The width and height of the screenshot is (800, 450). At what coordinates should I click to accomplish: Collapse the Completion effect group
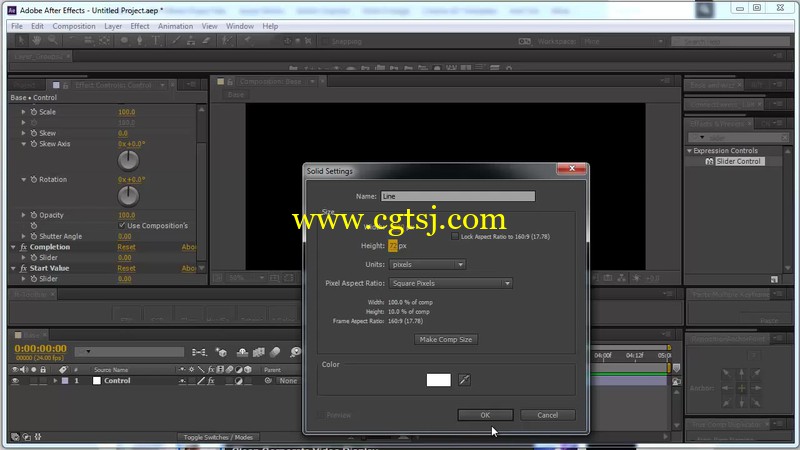tap(13, 247)
